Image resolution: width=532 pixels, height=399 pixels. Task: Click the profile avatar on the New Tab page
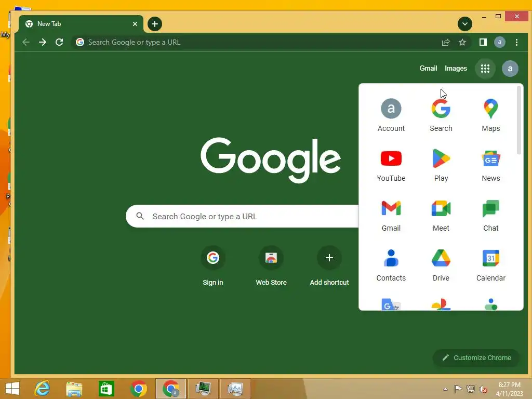[x=510, y=69]
